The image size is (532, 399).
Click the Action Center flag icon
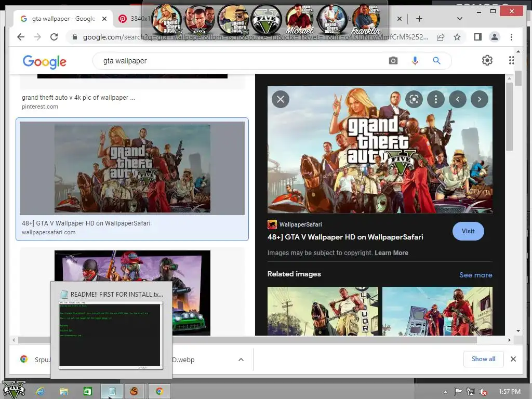click(x=458, y=392)
